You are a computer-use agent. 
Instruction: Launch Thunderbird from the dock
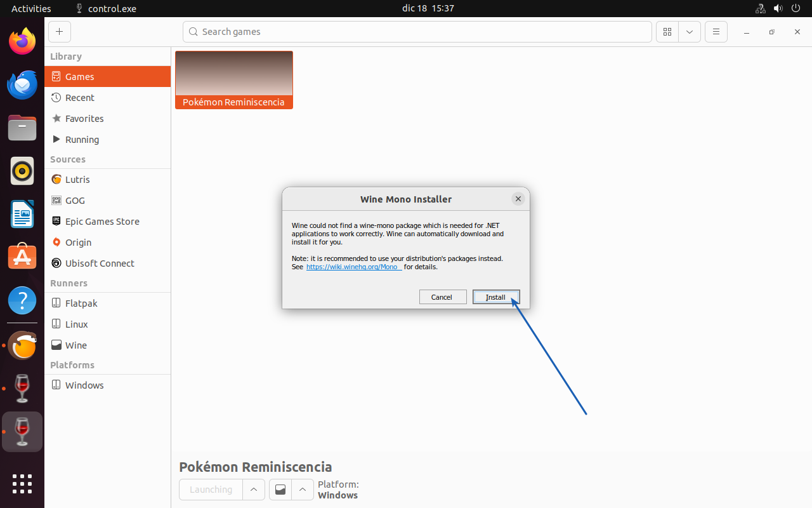22,85
